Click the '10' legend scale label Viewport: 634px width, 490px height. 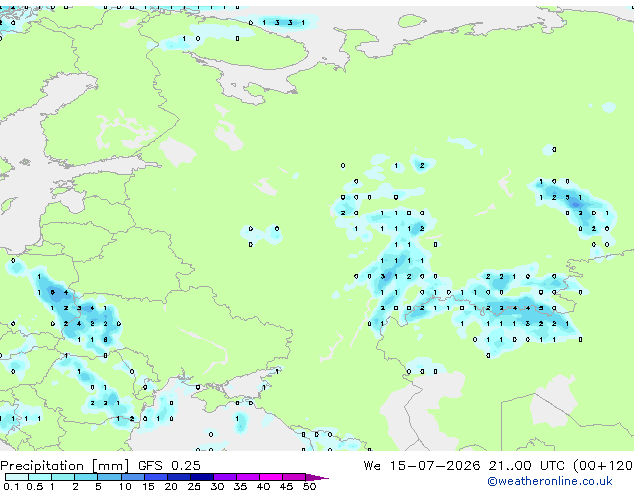click(x=125, y=486)
